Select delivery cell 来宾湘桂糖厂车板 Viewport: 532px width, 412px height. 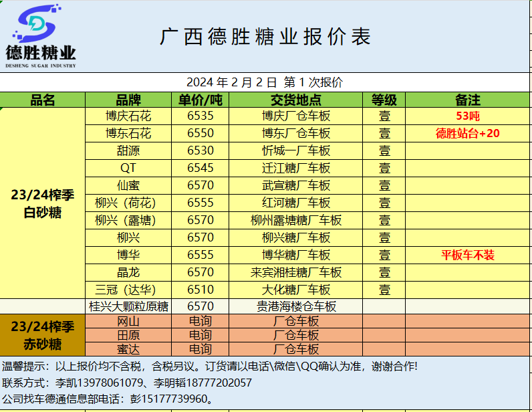296,272
